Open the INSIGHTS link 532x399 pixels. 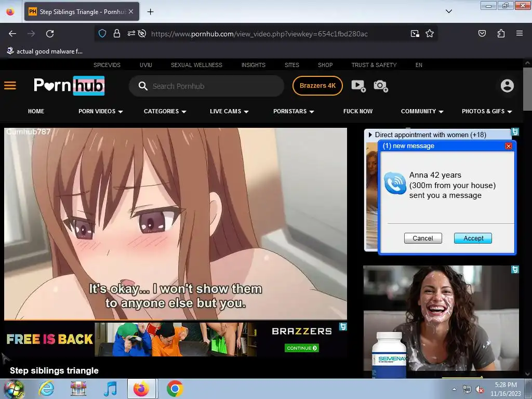click(254, 65)
